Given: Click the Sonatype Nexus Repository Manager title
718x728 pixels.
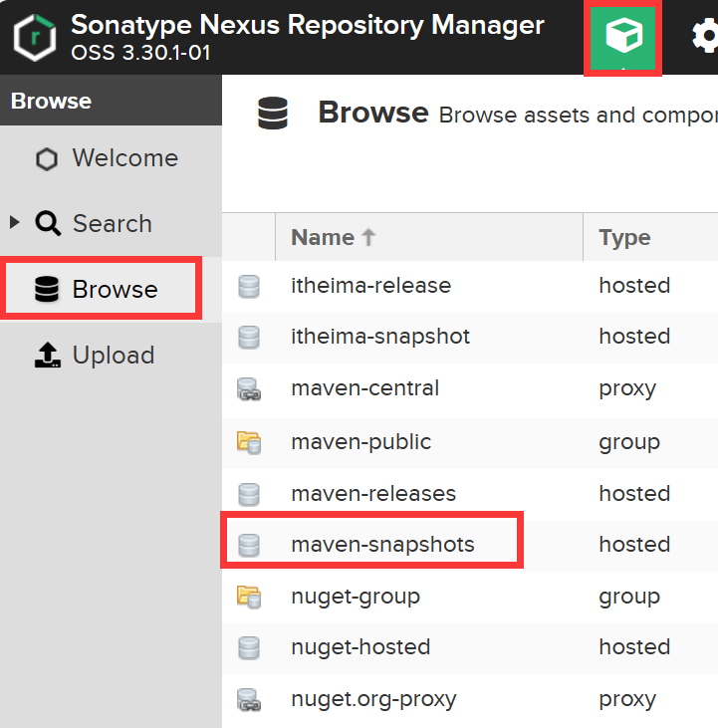Looking at the screenshot, I should tap(308, 25).
